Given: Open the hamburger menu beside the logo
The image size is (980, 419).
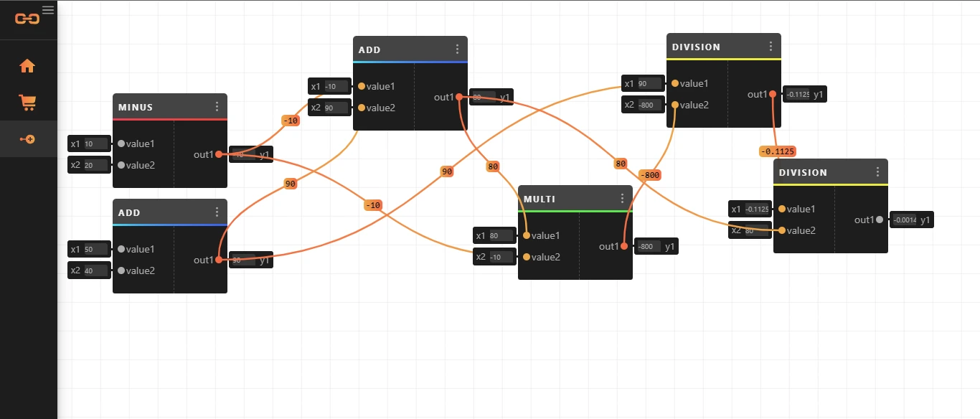Looking at the screenshot, I should (x=48, y=10).
